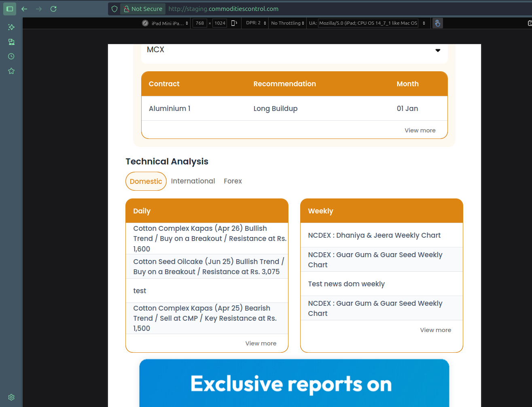Expand the No Throttling dropdown
532x407 pixels.
click(287, 23)
